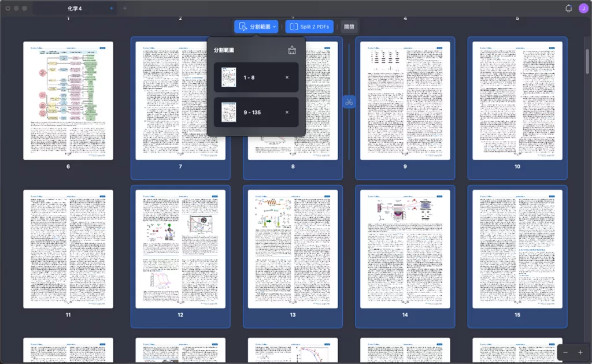
Task: Select page 15 thumbnail
Action: [517, 249]
